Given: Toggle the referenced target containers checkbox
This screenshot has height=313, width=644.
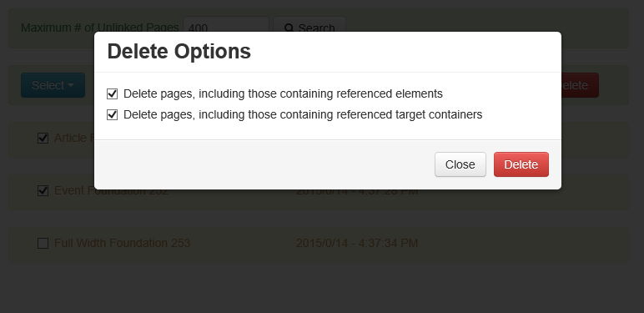Looking at the screenshot, I should (112, 114).
